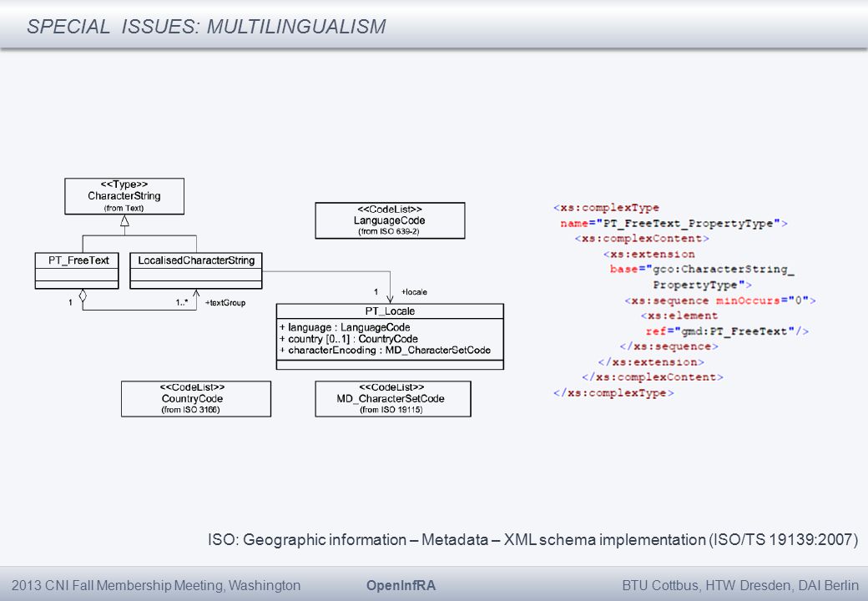Click the aggregation diamond under PT_FreeText
Screen dimensions: 868x601
click(83, 295)
